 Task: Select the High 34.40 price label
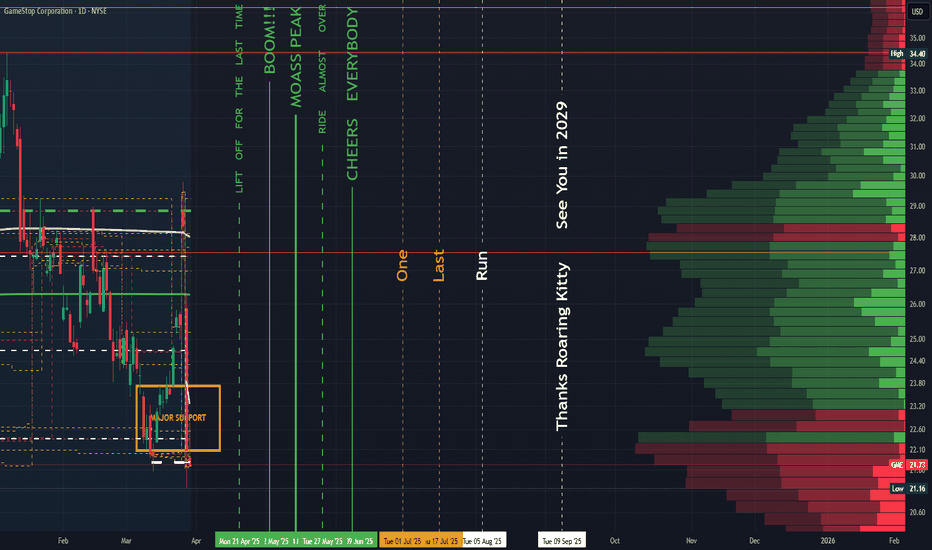pyautogui.click(x=907, y=54)
